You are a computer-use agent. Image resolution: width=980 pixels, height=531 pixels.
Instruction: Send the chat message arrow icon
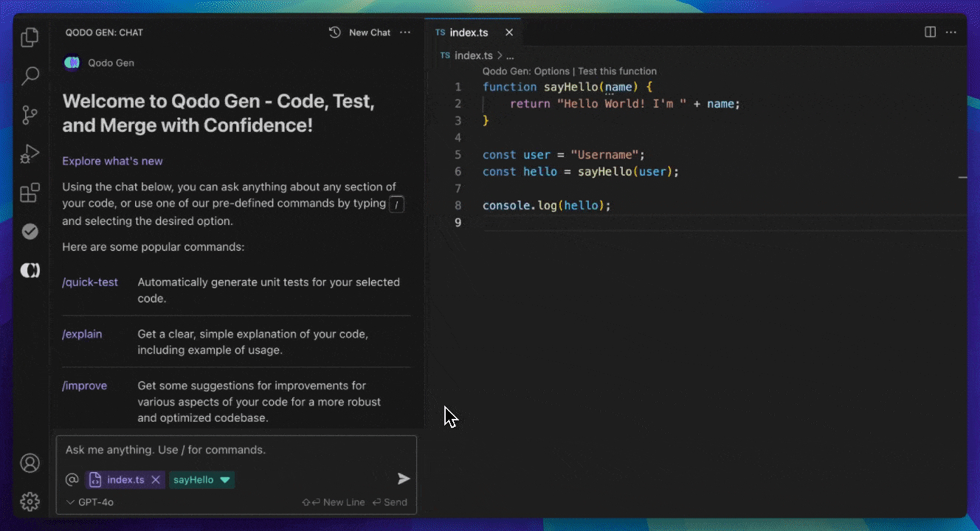pos(404,479)
